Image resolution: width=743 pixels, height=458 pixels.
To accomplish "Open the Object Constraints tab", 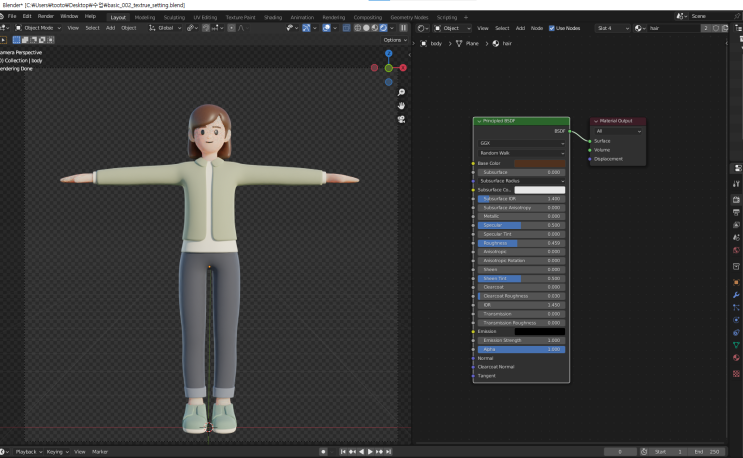I will [736, 332].
